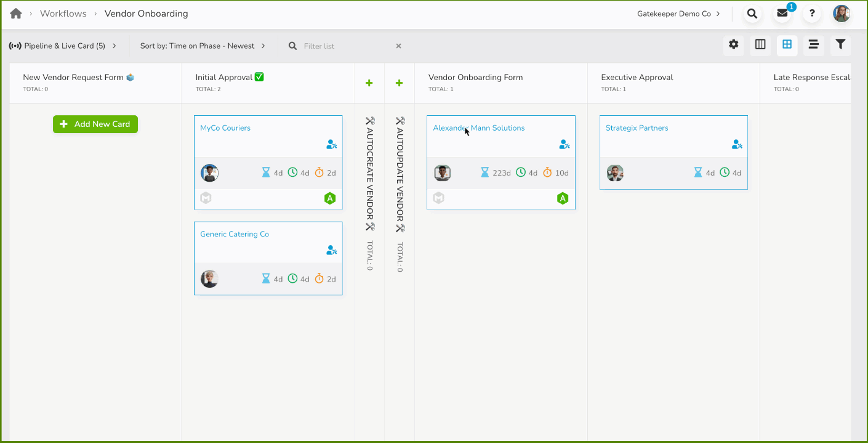Click the help question mark icon
Screen dimensions: 868x443
pyautogui.click(x=812, y=14)
